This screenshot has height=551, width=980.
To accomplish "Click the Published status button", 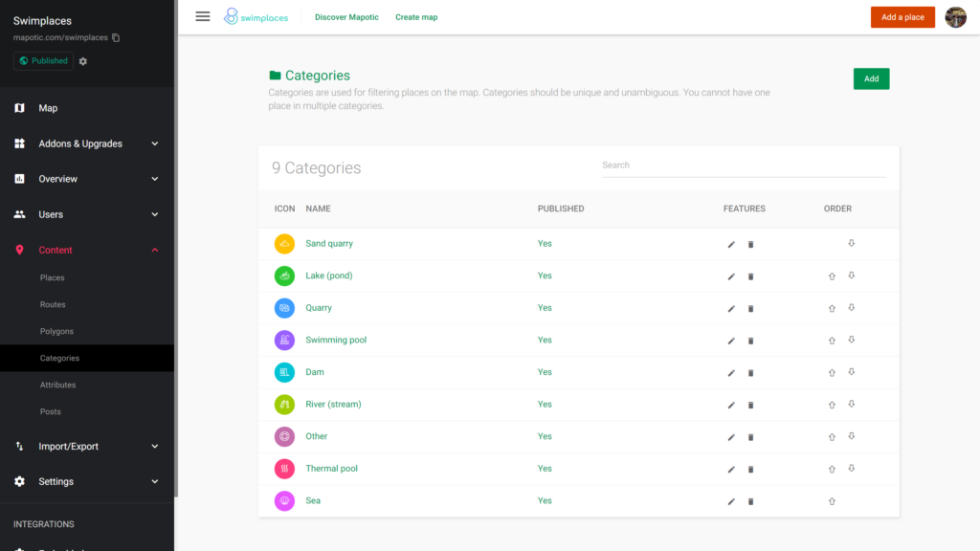I will tap(43, 60).
